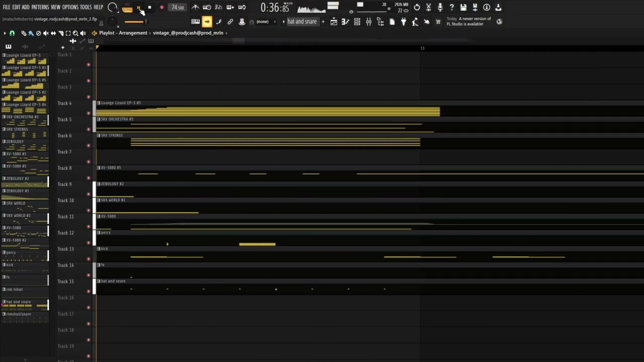Select 'SRX STRINGS' pattern in picker
The height and width of the screenshot is (362, 644).
click(25, 132)
